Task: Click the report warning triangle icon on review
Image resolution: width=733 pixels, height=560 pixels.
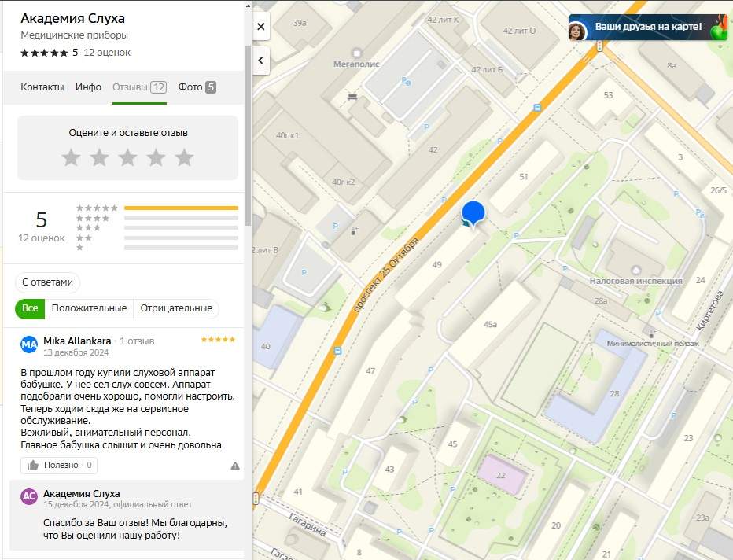Action: [235, 466]
